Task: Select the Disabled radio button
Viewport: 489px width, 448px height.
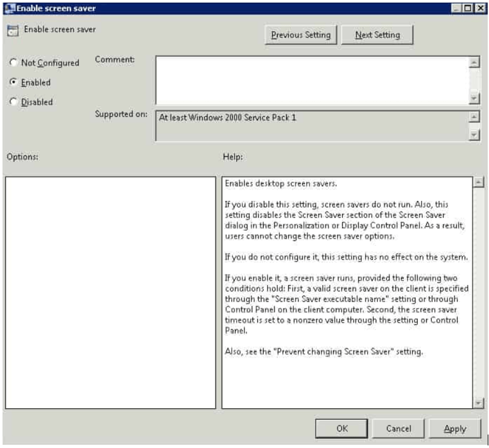Action: (x=13, y=101)
